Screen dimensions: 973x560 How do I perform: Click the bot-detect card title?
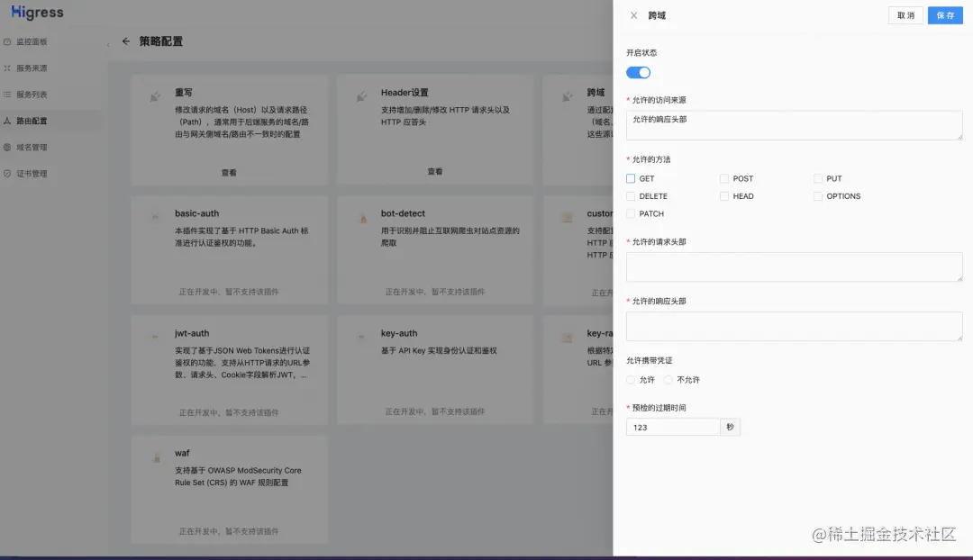click(403, 213)
